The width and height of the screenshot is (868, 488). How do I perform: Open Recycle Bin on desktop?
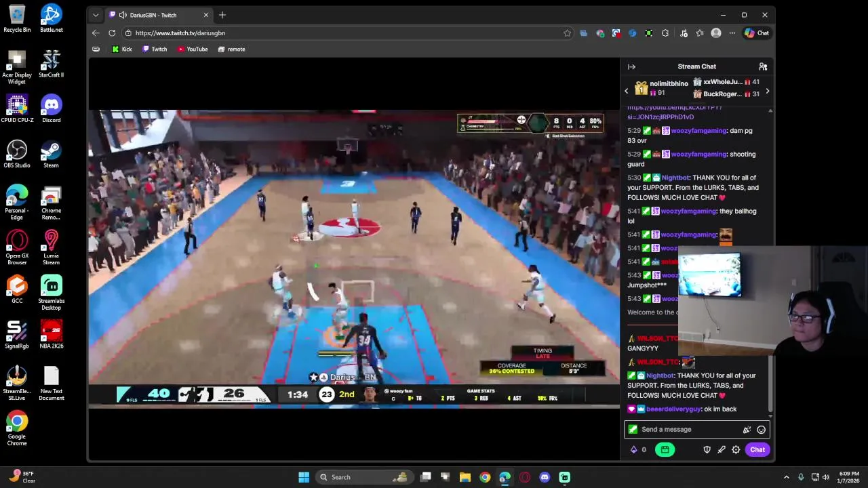(17, 18)
